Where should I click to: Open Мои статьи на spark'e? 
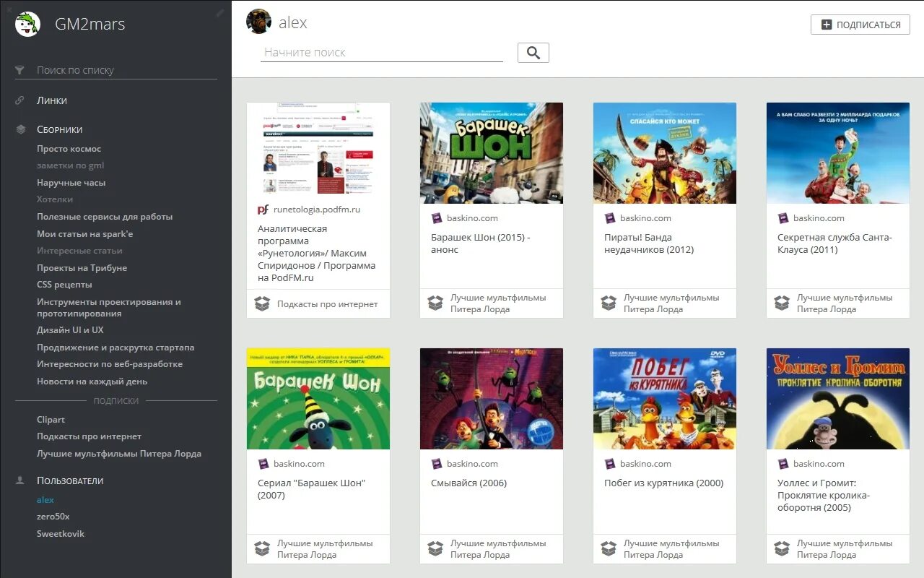coord(85,233)
